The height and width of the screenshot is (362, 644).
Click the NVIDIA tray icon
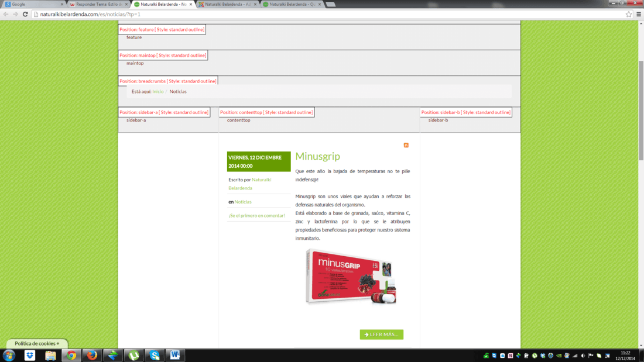click(x=559, y=356)
